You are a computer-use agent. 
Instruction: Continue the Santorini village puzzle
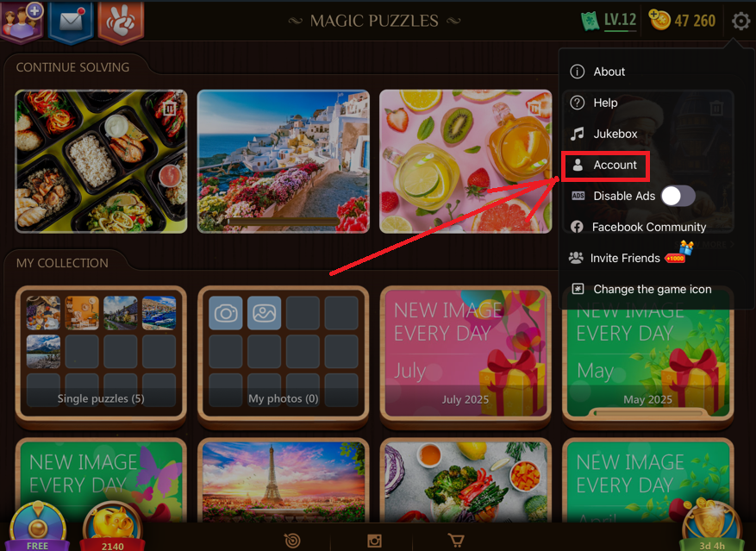[284, 161]
